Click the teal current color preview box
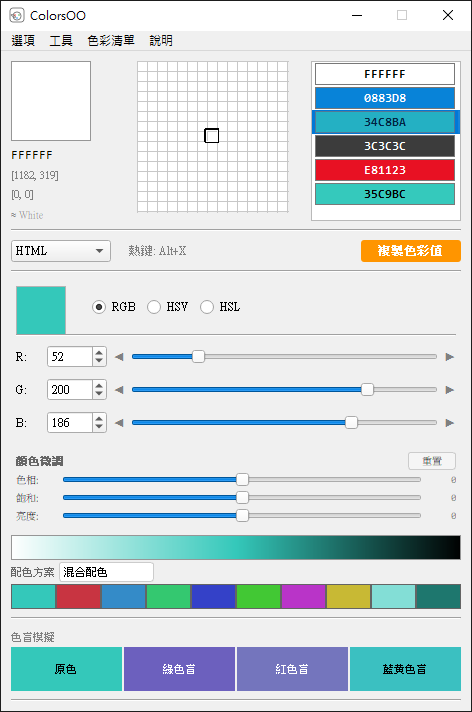The width and height of the screenshot is (472, 712). [x=41, y=310]
